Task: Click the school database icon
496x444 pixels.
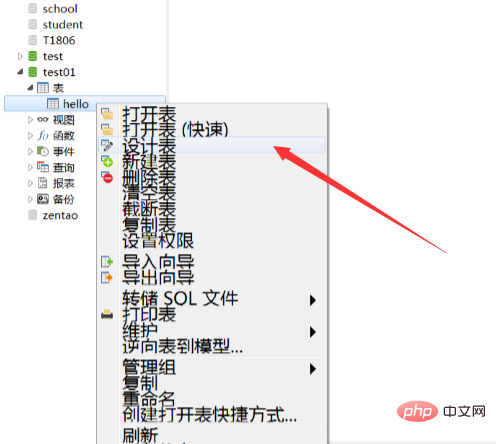Action: [32, 8]
